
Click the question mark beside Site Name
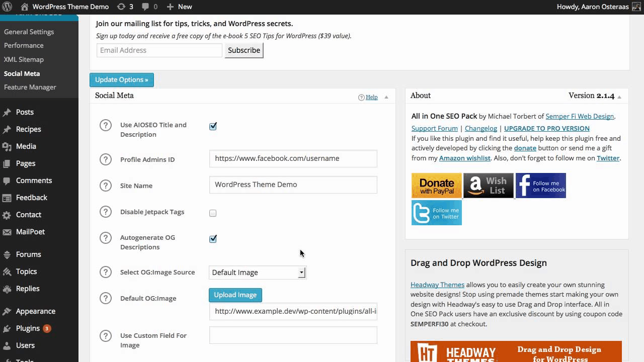(105, 186)
